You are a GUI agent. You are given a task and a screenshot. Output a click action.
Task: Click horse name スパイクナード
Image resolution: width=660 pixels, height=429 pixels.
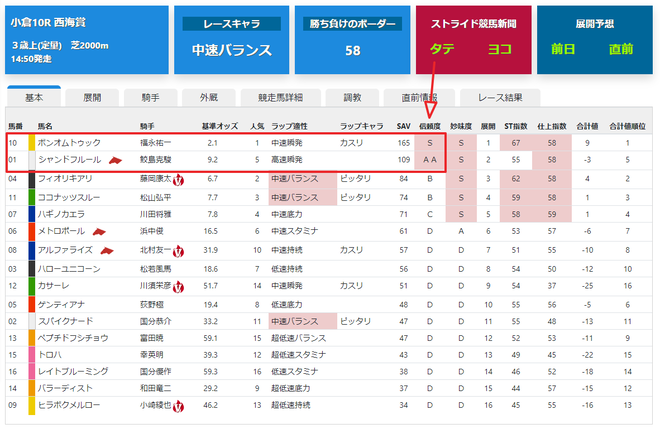tap(65, 321)
